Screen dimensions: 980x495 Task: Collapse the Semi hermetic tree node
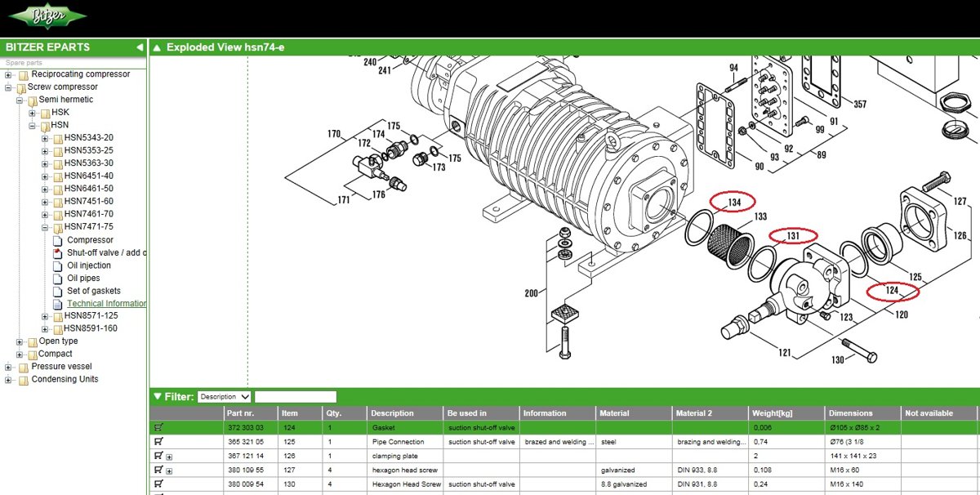click(20, 100)
